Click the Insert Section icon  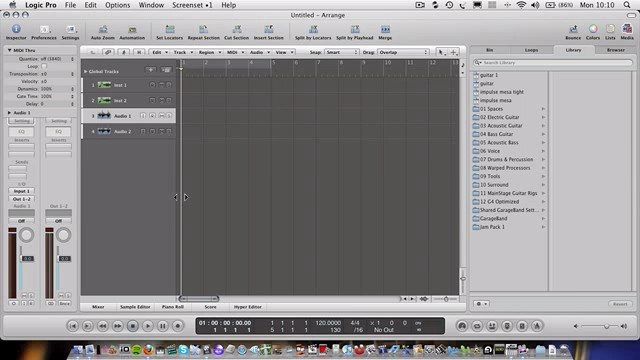(269, 29)
